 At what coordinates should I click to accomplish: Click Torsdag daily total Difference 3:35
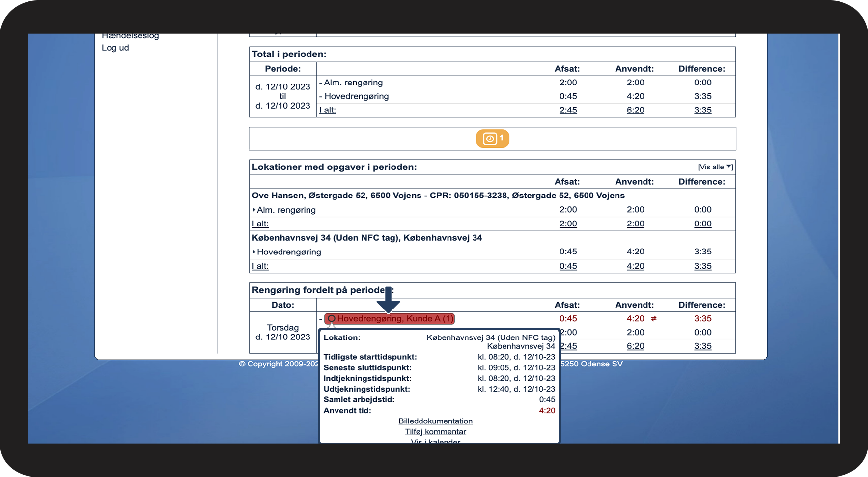(x=703, y=346)
